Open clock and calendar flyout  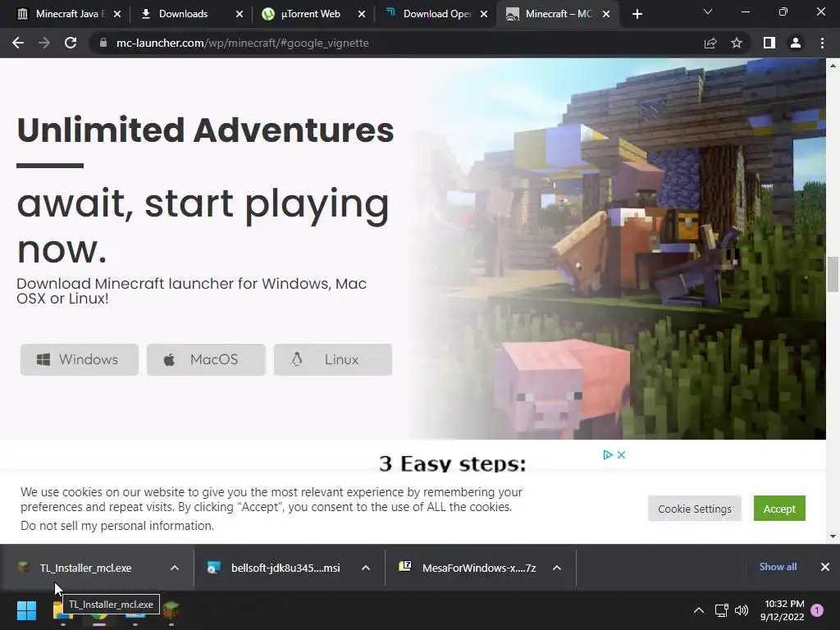[x=782, y=610]
